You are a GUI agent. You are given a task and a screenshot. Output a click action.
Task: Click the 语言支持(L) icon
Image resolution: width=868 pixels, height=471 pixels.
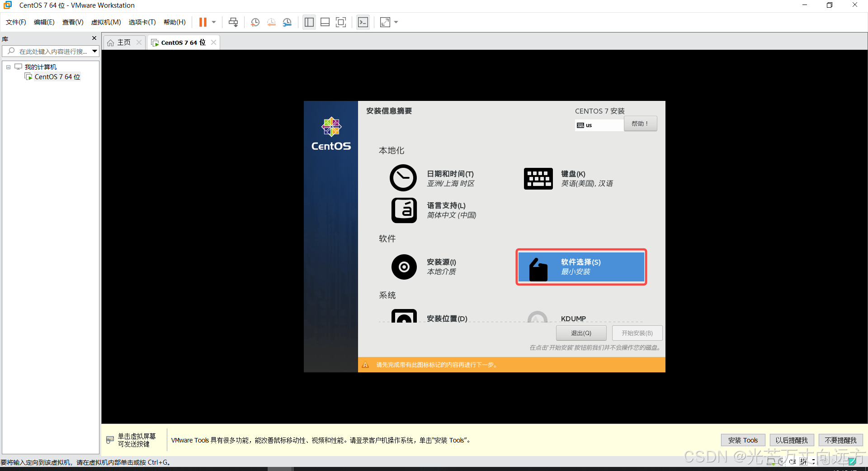click(x=404, y=210)
